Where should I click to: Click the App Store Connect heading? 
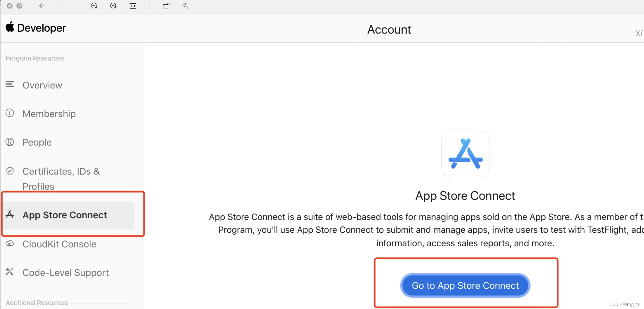465,196
